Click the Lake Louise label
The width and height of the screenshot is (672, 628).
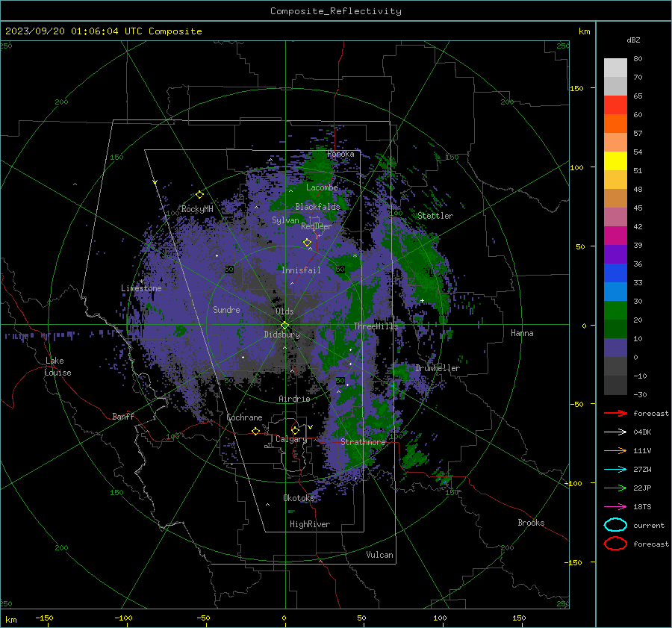(x=57, y=367)
